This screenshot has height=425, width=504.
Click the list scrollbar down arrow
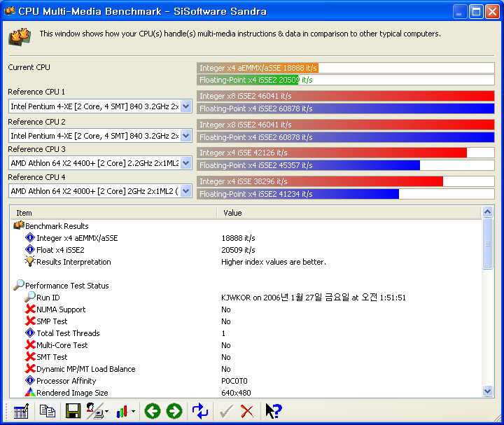(487, 391)
